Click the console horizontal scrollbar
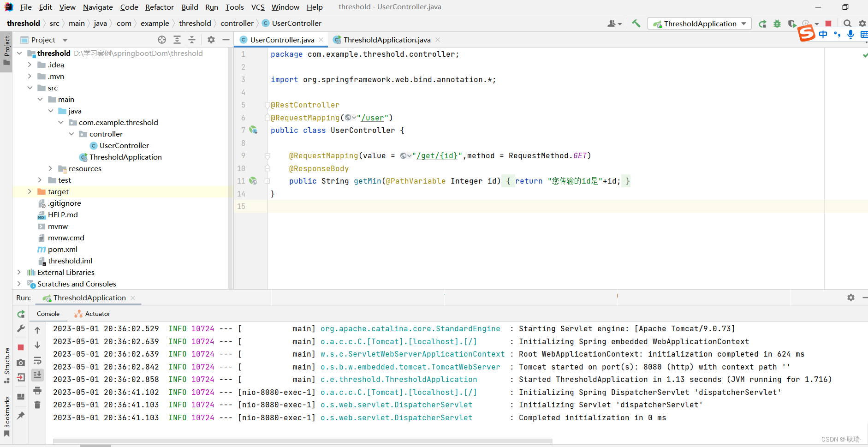The image size is (868, 447). click(302, 441)
